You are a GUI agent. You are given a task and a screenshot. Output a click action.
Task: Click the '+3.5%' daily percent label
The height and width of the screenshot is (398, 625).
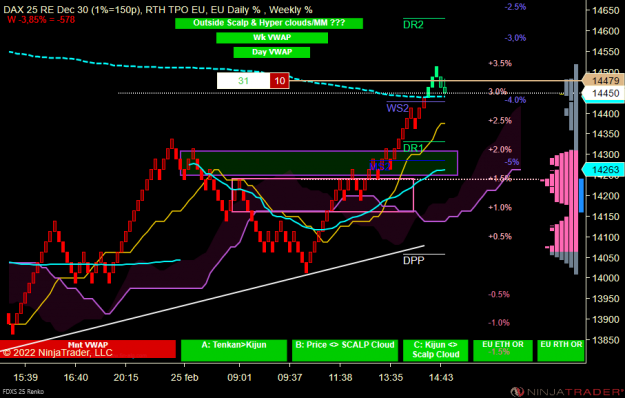(500, 63)
